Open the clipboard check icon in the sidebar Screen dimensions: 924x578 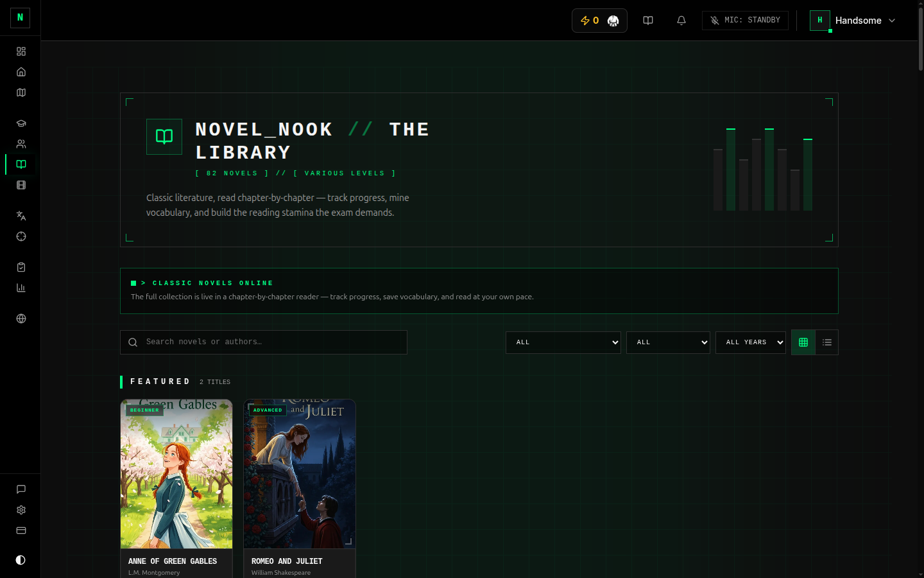21,267
